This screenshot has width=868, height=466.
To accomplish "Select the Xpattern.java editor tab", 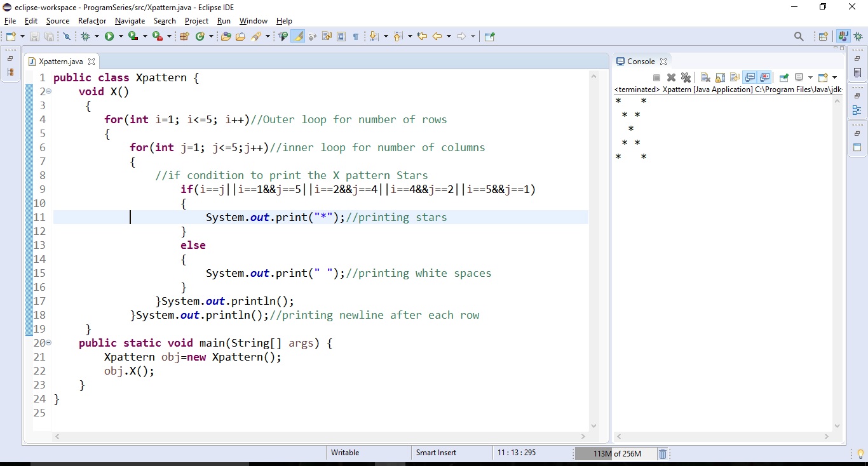I will point(60,62).
